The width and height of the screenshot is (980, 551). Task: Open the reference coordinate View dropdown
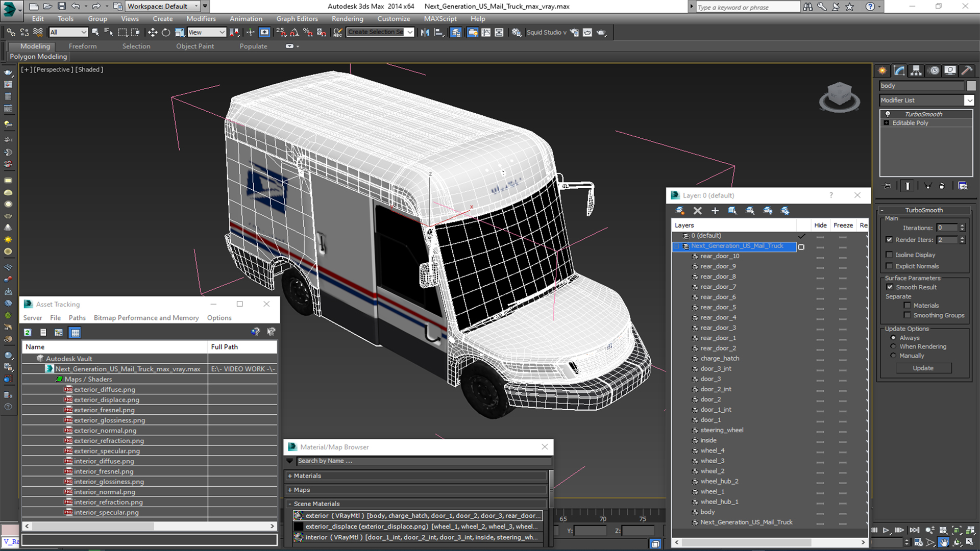207,32
